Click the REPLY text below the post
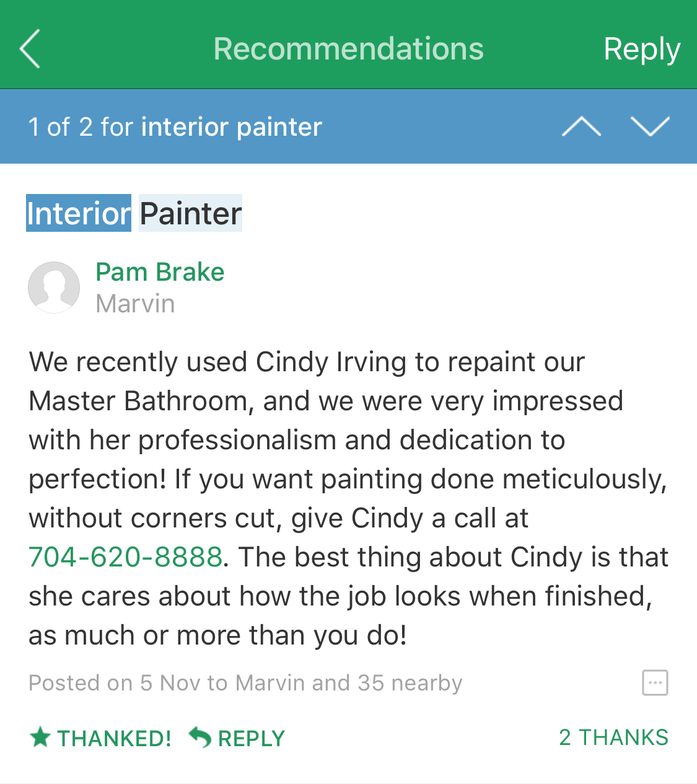Viewport: 697px width, 784px height. (x=251, y=738)
